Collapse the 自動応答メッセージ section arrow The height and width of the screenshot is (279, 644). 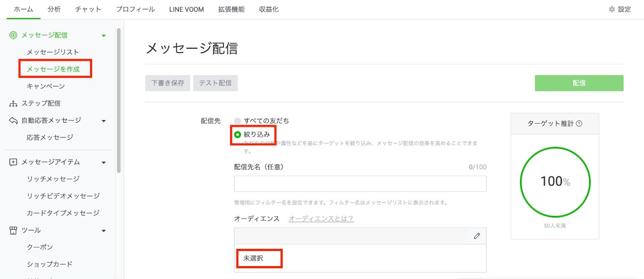pyautogui.click(x=104, y=121)
